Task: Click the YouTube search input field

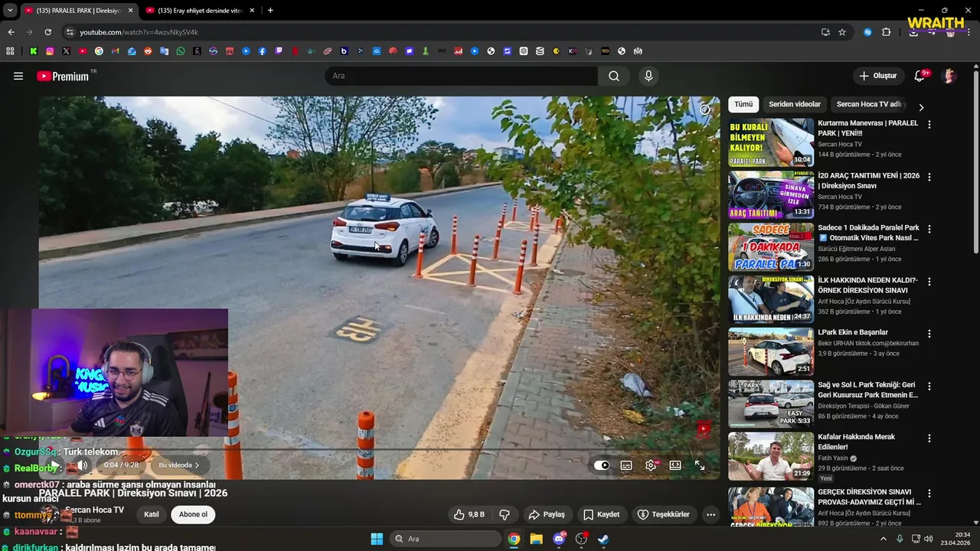Action: tap(462, 76)
